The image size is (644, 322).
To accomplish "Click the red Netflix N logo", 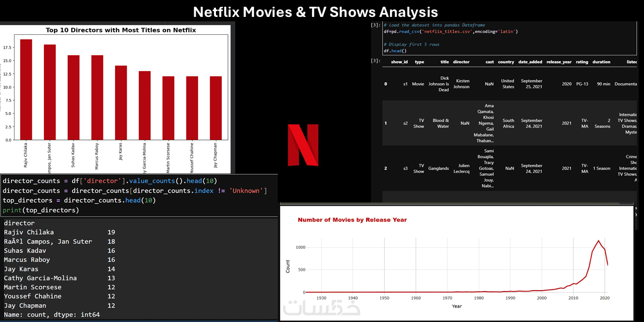I will click(303, 145).
